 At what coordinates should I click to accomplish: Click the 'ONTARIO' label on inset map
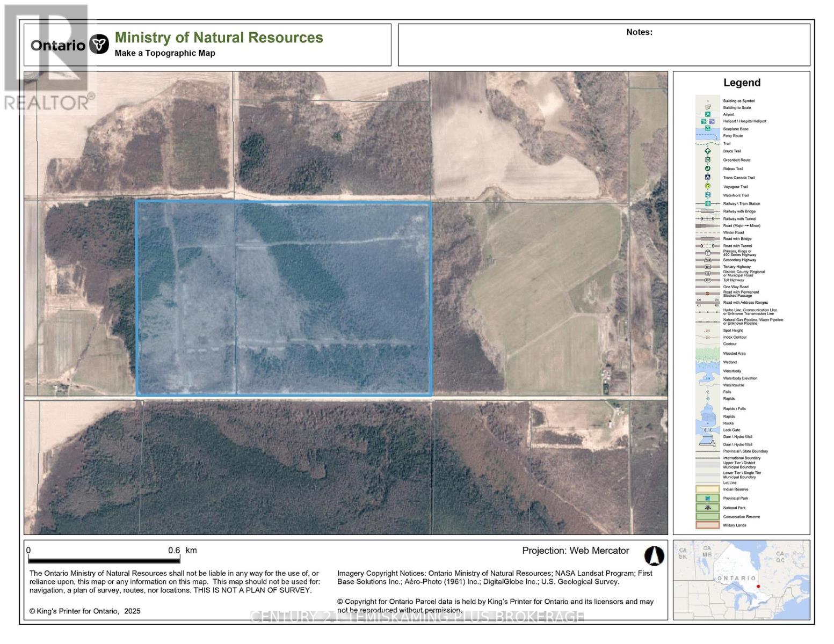coord(737,578)
